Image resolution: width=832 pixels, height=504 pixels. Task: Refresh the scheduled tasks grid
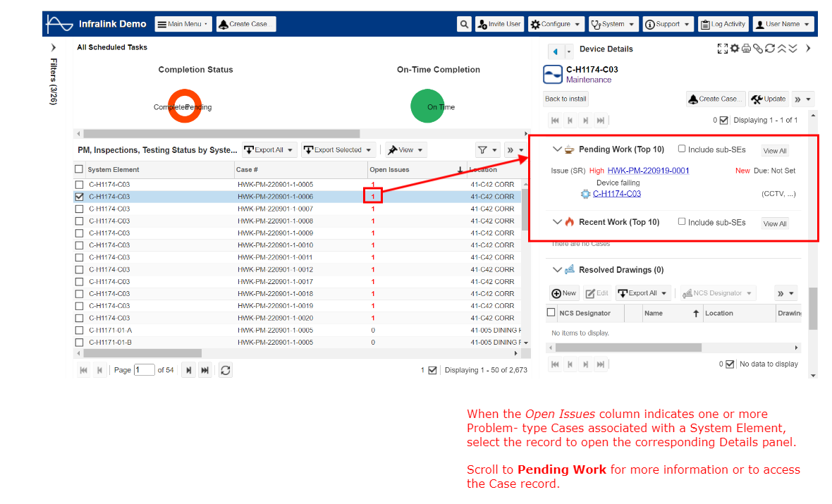click(x=226, y=370)
